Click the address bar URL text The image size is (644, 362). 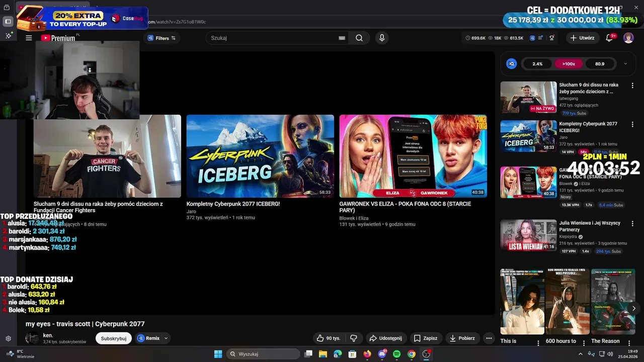point(177,22)
